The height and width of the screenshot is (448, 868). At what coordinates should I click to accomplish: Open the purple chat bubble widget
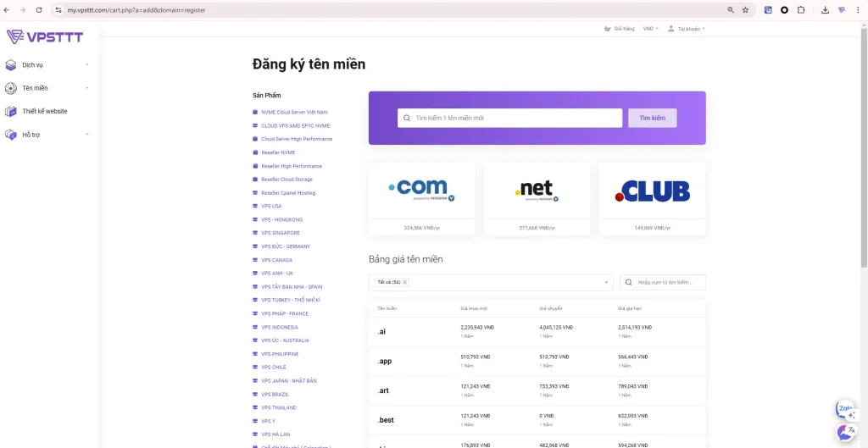(845, 431)
